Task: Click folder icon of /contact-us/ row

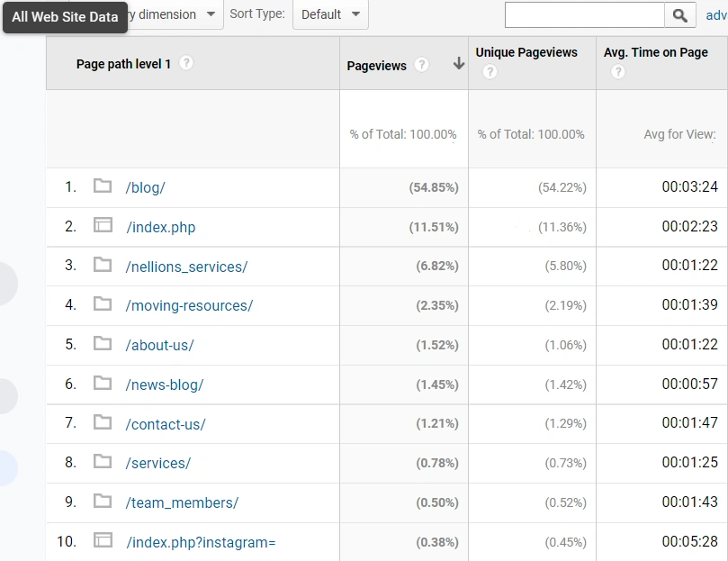Action: click(103, 422)
